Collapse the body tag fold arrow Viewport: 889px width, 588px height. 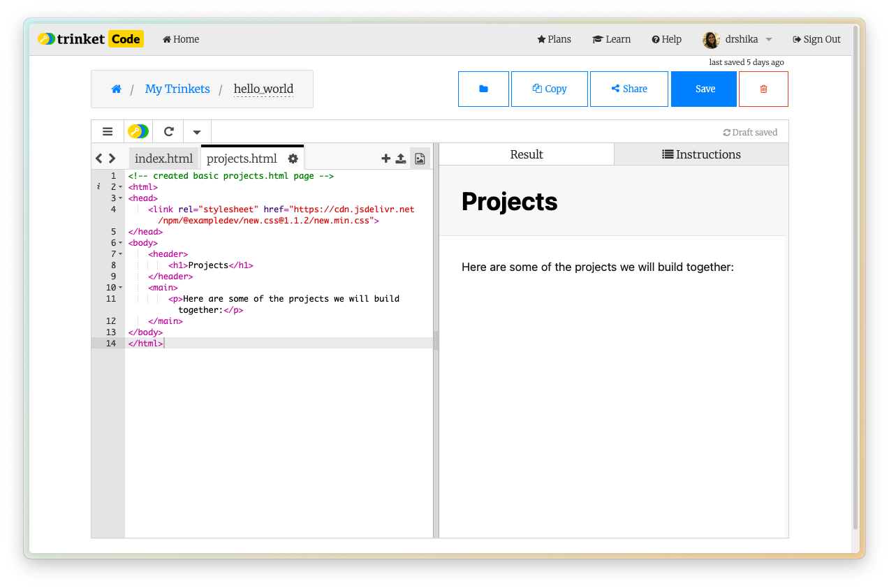121,243
